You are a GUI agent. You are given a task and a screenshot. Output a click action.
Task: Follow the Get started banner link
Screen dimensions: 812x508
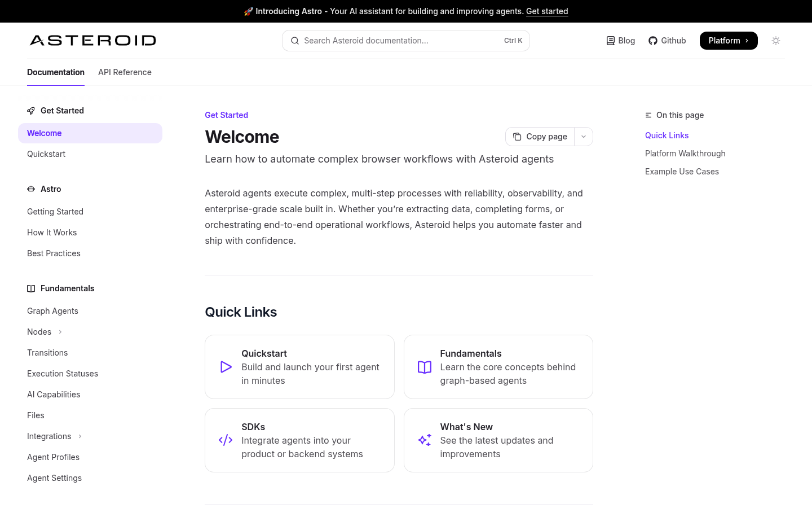coord(546,11)
